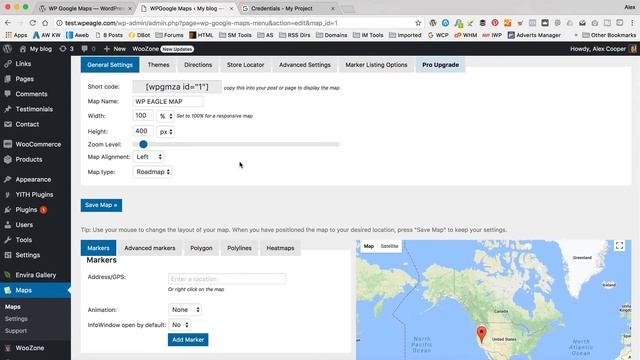Image resolution: width=640 pixels, height=360 pixels.
Task: Click the browser back arrow
Action: tap(8, 23)
